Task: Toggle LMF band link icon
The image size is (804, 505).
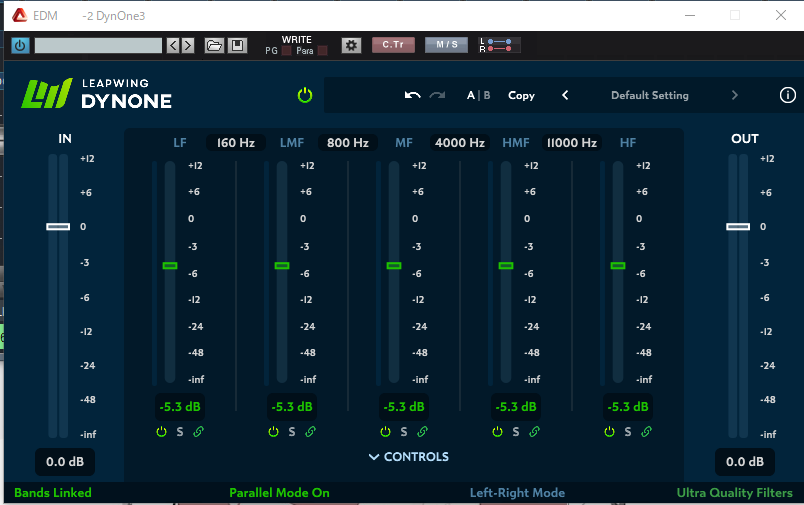Action: tap(310, 432)
